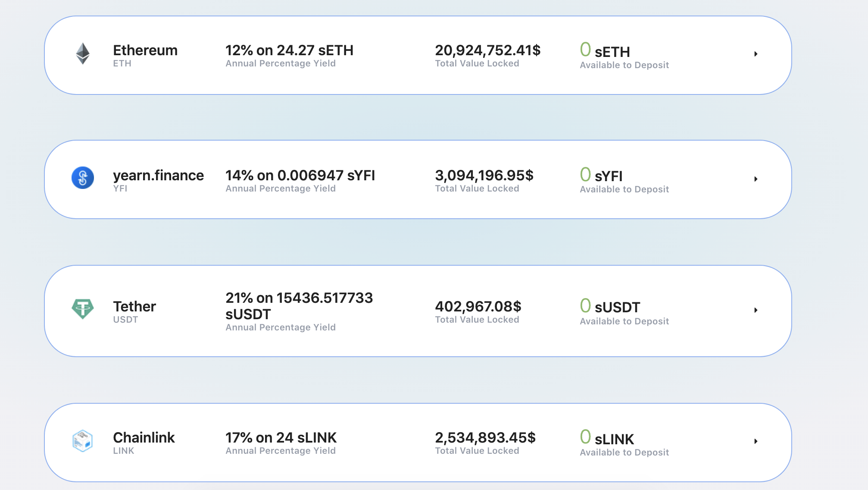
Task: Expand the Ethereum row with its chevron arrow
Action: [x=756, y=54]
